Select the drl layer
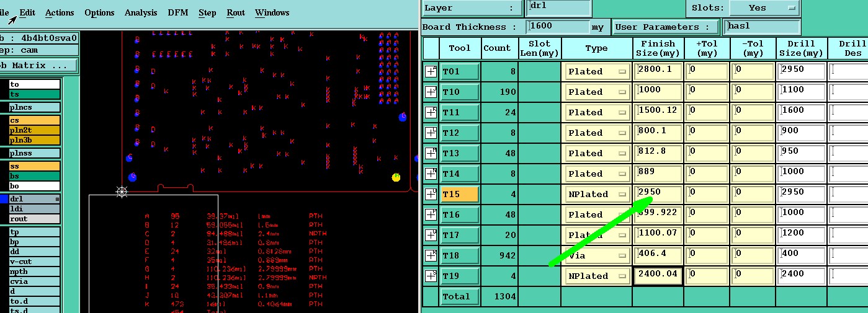The image size is (868, 313). pyautogui.click(x=35, y=199)
